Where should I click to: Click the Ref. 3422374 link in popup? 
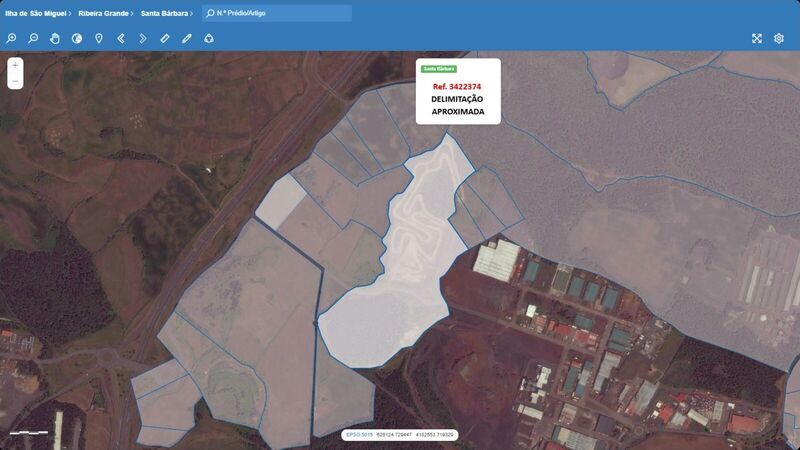pyautogui.click(x=457, y=87)
